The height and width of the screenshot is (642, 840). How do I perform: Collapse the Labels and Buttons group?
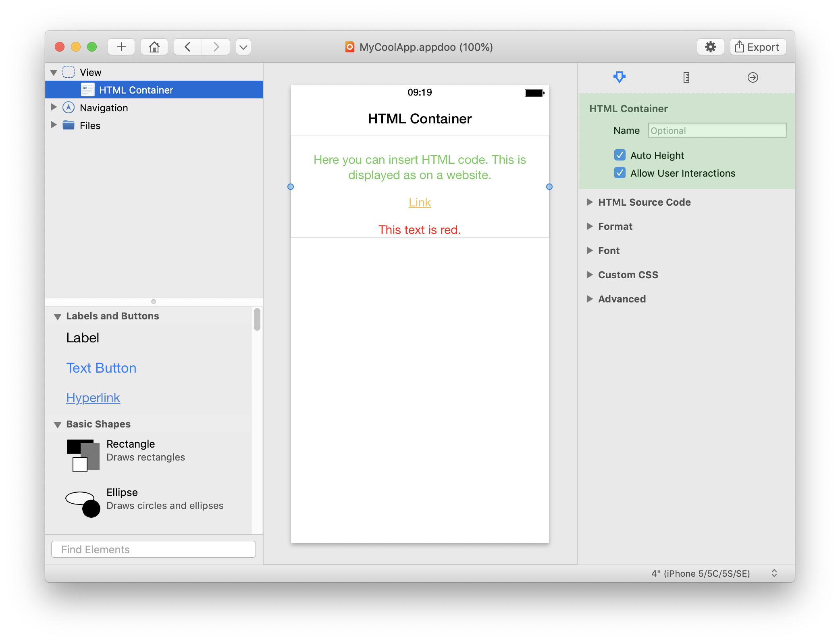(x=58, y=317)
